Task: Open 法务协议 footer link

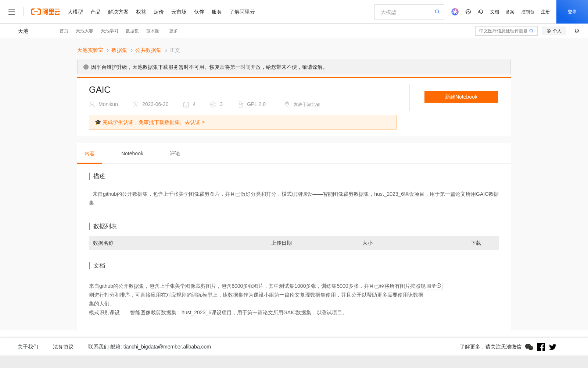Action: (63, 347)
